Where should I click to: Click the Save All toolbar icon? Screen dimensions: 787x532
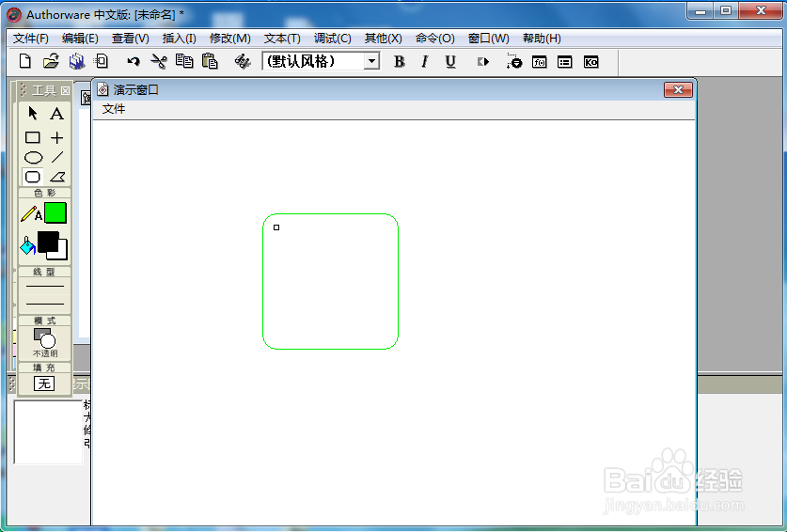click(x=76, y=61)
